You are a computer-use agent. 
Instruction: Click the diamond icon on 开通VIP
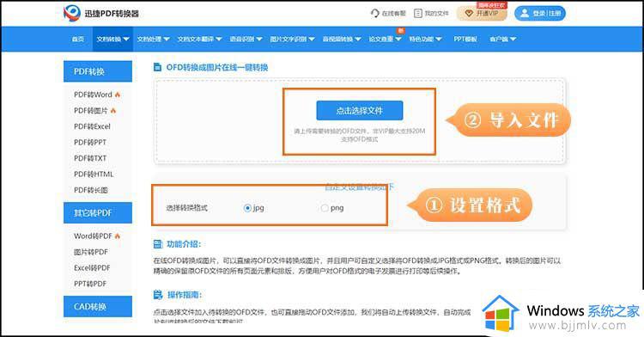click(x=469, y=13)
